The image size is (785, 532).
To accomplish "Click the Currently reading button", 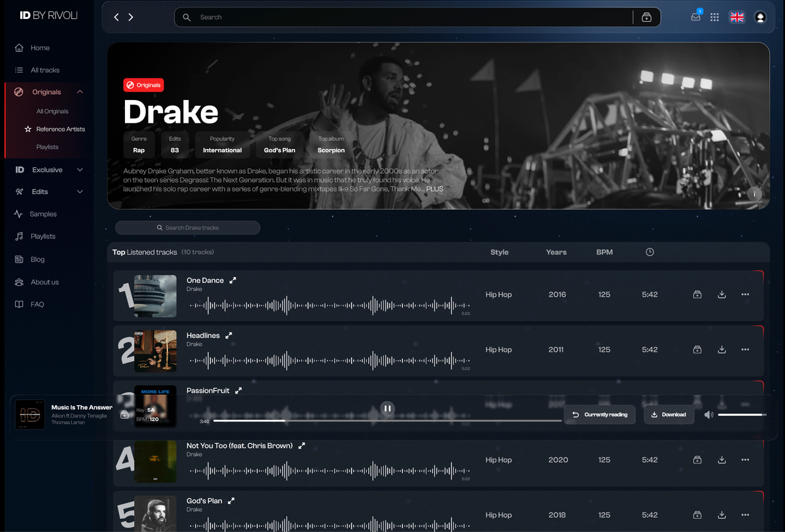I will 600,414.
